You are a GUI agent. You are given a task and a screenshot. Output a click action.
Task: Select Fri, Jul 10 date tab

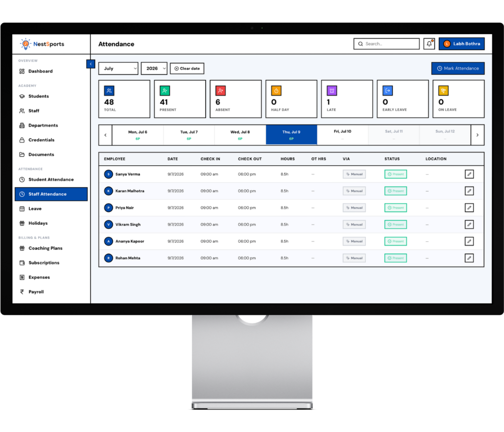343,135
